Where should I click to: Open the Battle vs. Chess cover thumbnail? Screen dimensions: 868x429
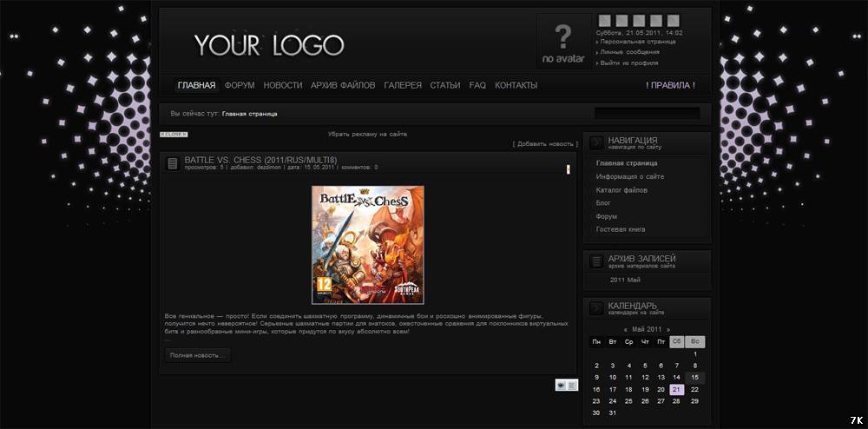click(x=368, y=245)
